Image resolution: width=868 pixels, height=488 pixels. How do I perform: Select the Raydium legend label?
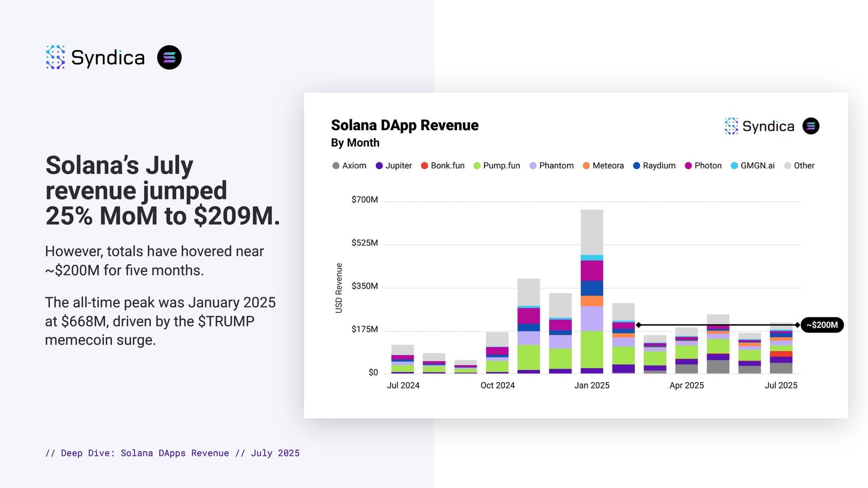click(659, 166)
